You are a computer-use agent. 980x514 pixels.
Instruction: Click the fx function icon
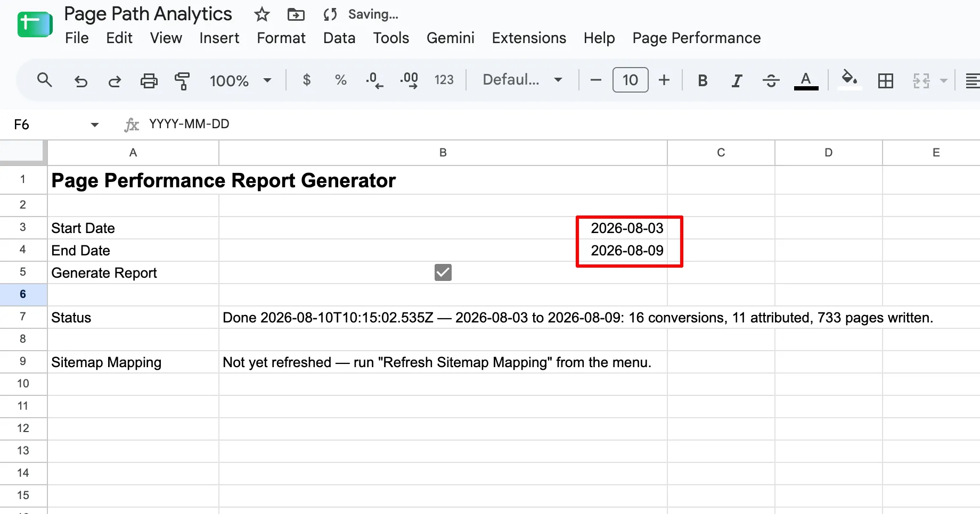[131, 125]
